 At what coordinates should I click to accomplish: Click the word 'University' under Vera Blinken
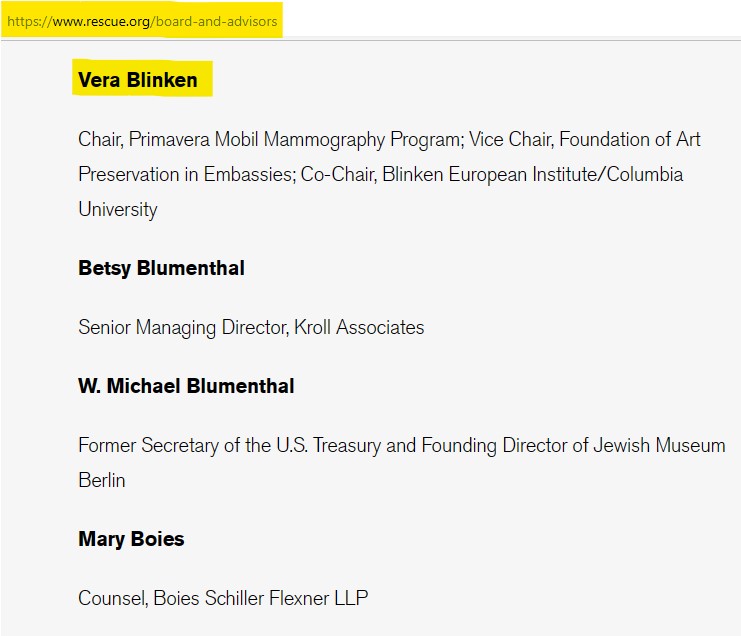118,210
